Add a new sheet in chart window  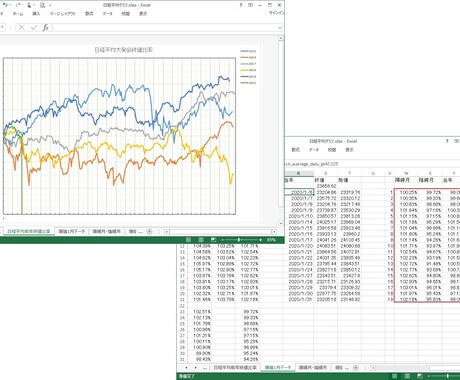coord(149,231)
